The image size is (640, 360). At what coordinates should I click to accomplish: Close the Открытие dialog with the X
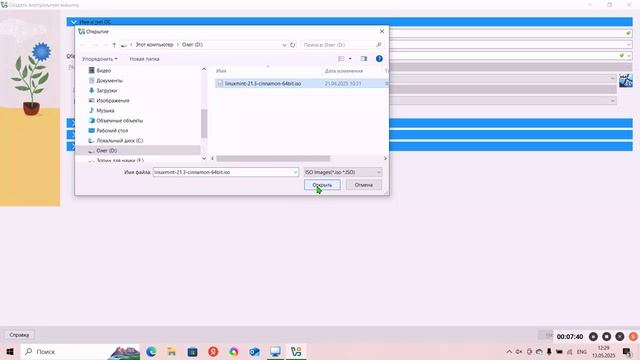(382, 31)
